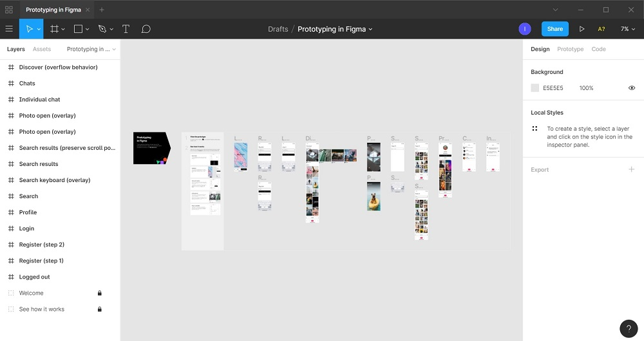Screen dimensions: 644x341
Task: Unlock the Welcome layer
Action: 99,293
